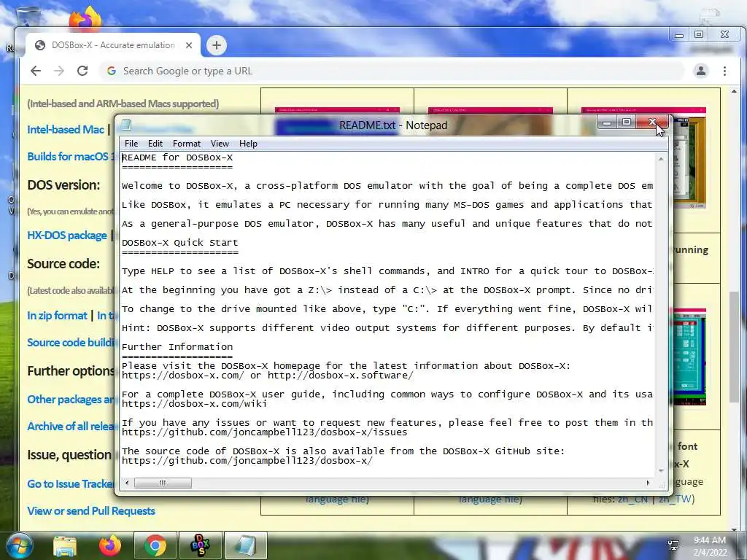Close the DOSBox-X browser tab

(x=189, y=45)
